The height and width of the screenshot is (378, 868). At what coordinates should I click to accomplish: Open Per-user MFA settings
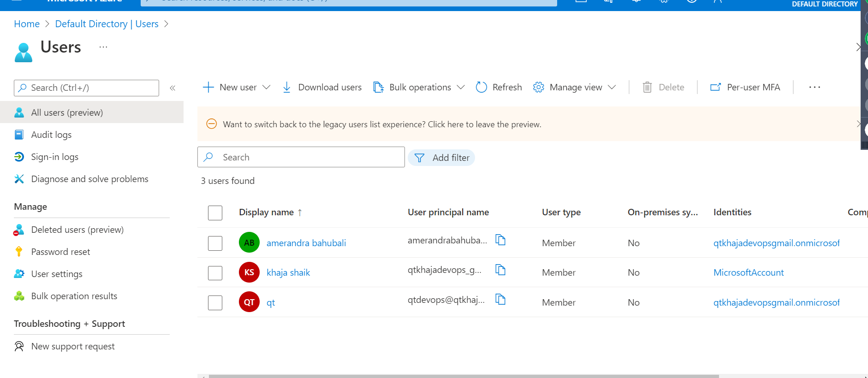pyautogui.click(x=745, y=87)
